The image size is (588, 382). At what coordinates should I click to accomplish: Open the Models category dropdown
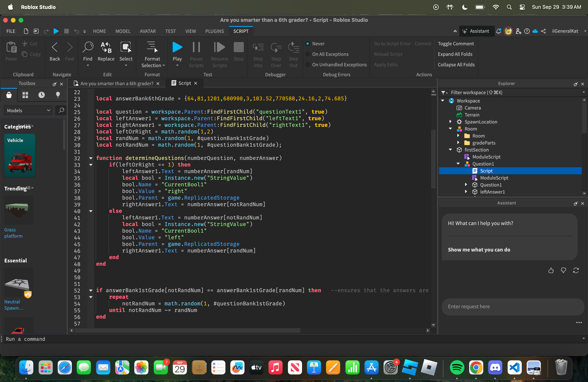pyautogui.click(x=28, y=110)
